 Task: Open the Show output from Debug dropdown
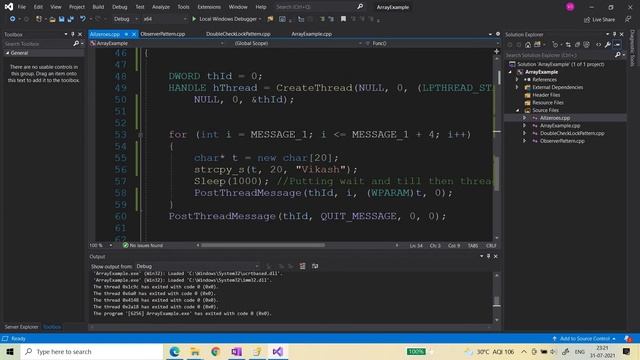click(x=198, y=266)
